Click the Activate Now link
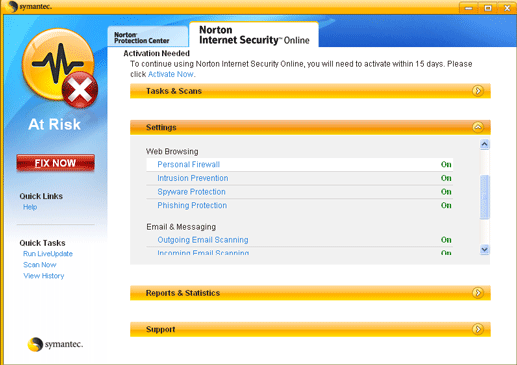Image resolution: width=517 pixels, height=365 pixels. (171, 74)
